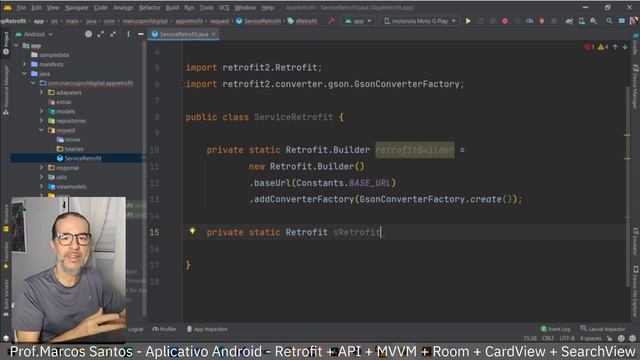Open the Android project view dropdown
Image resolution: width=640 pixels, height=360 pixels.
pyautogui.click(x=34, y=34)
